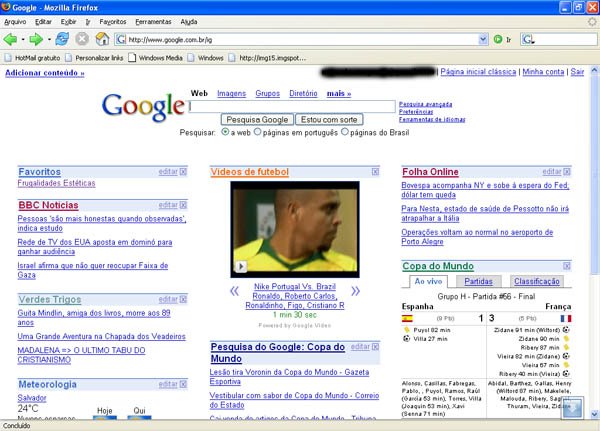The height and width of the screenshot is (431, 600).
Task: Switch to the Classificação tab
Action: coord(536,281)
